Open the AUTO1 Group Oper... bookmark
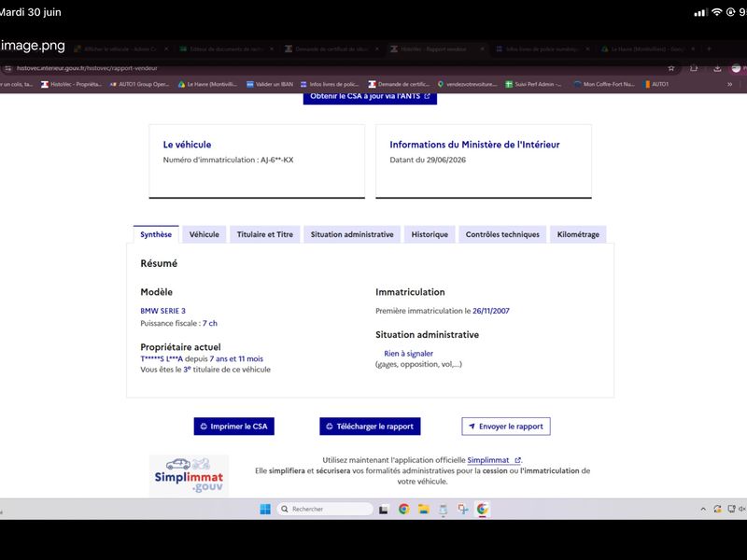Screen dimensions: 747x560 (x=139, y=84)
